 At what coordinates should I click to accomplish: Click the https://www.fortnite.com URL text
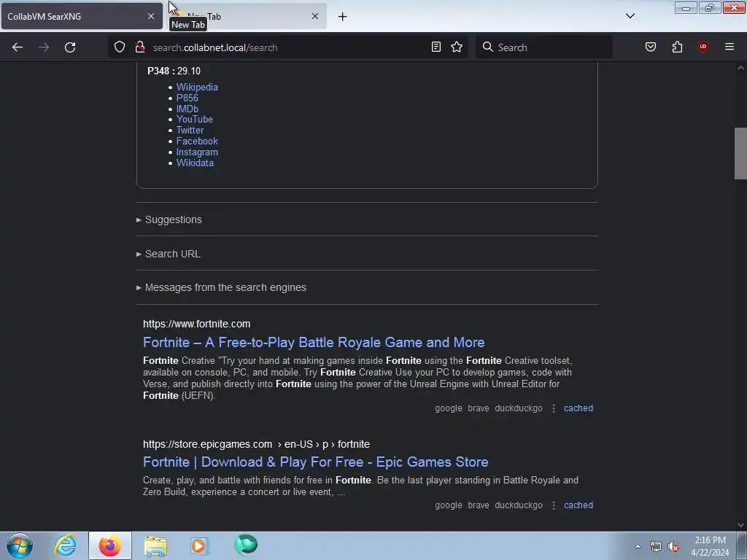[197, 324]
